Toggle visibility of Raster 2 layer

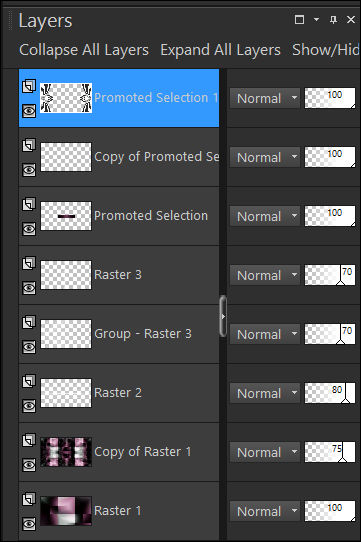[29, 406]
